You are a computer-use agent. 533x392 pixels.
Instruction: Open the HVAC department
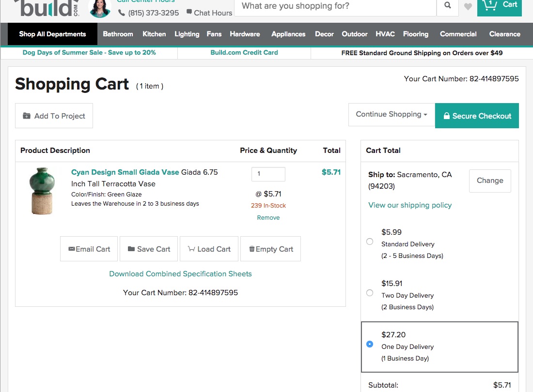pyautogui.click(x=385, y=34)
